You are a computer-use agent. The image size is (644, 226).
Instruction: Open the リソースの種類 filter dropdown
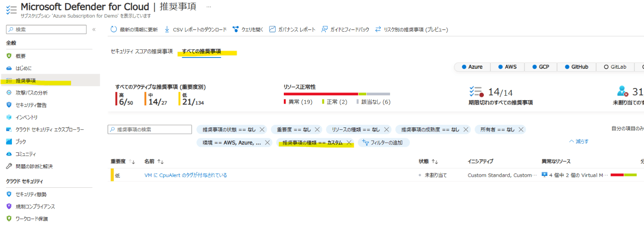[356, 130]
